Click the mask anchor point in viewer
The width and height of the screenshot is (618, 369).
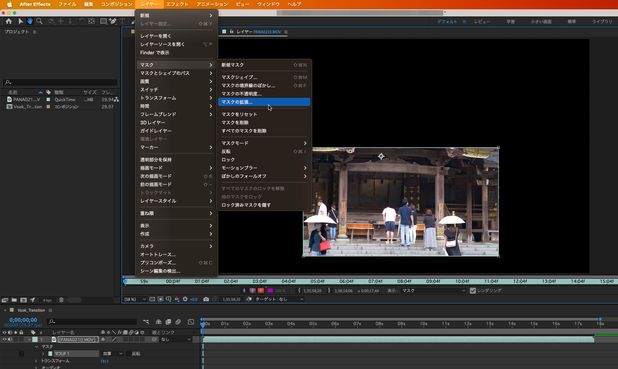click(381, 157)
